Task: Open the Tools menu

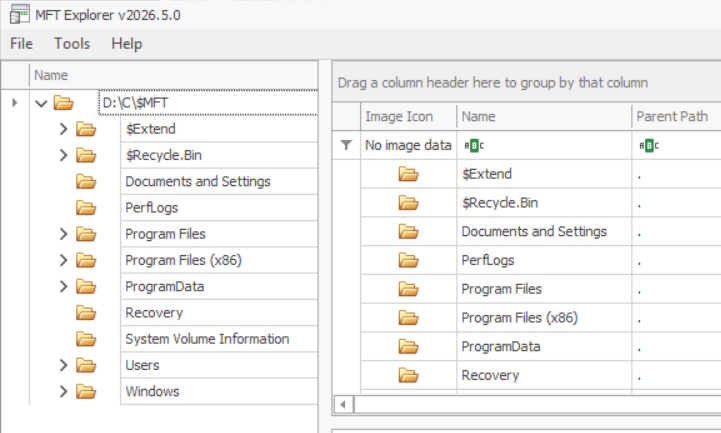Action: coord(72,44)
